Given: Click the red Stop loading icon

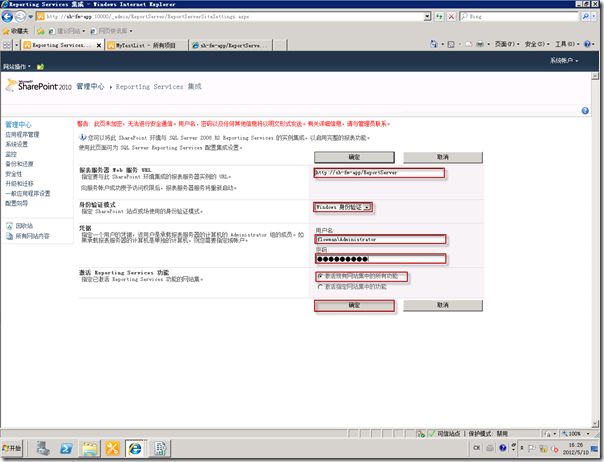Looking at the screenshot, I should [451, 17].
